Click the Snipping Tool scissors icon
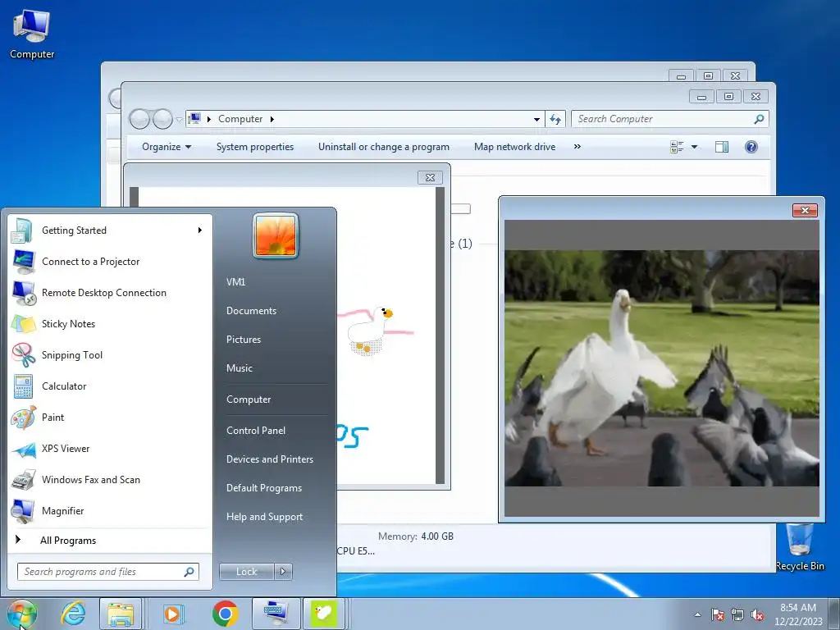The width and height of the screenshot is (840, 630). click(x=23, y=354)
